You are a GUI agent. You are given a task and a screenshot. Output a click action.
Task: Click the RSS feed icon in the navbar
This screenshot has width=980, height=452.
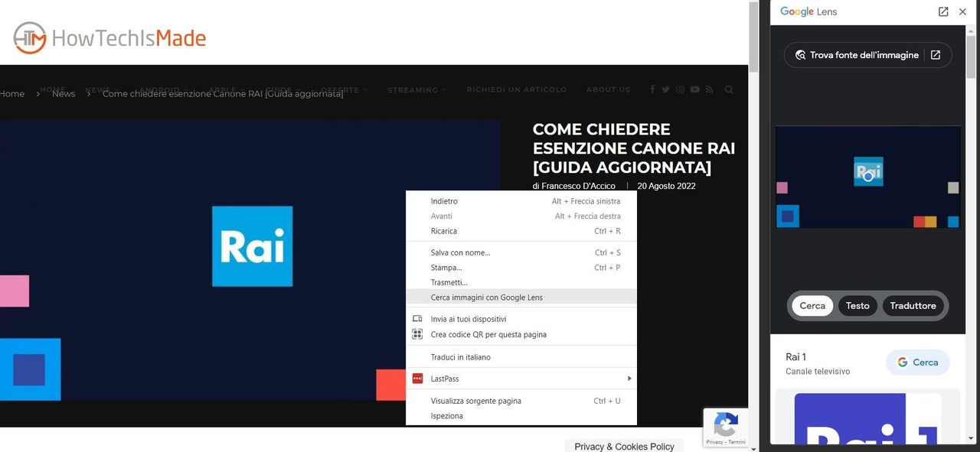(x=709, y=89)
